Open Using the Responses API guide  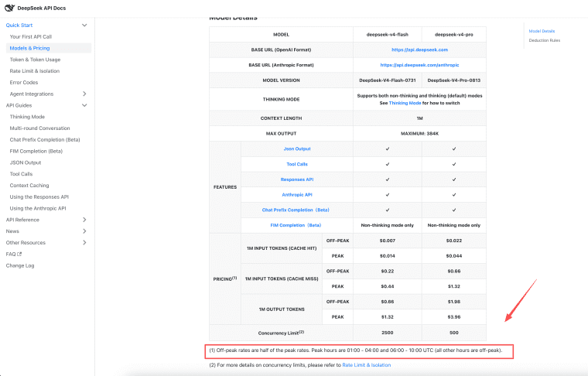(39, 197)
